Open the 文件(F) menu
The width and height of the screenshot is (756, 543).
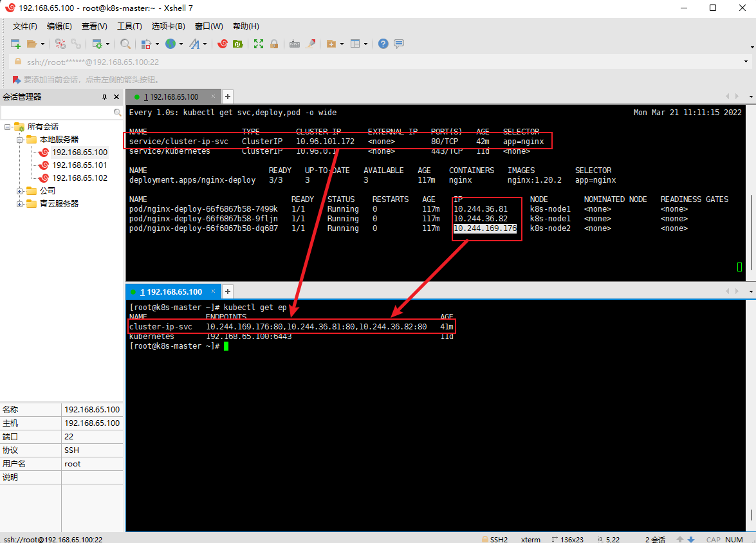(24, 26)
